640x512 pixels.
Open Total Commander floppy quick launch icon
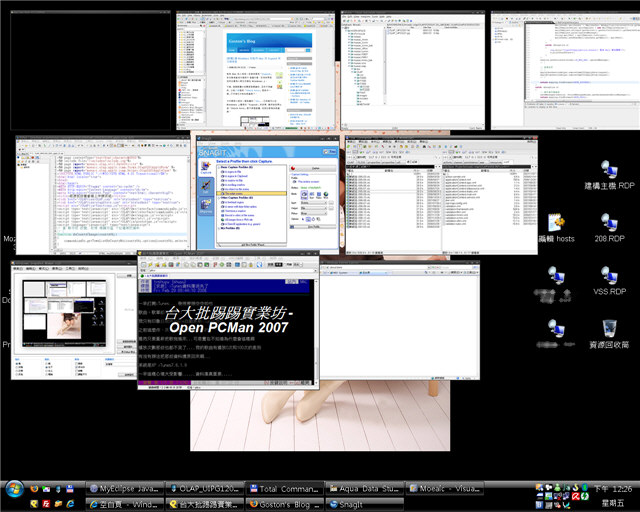70,488
